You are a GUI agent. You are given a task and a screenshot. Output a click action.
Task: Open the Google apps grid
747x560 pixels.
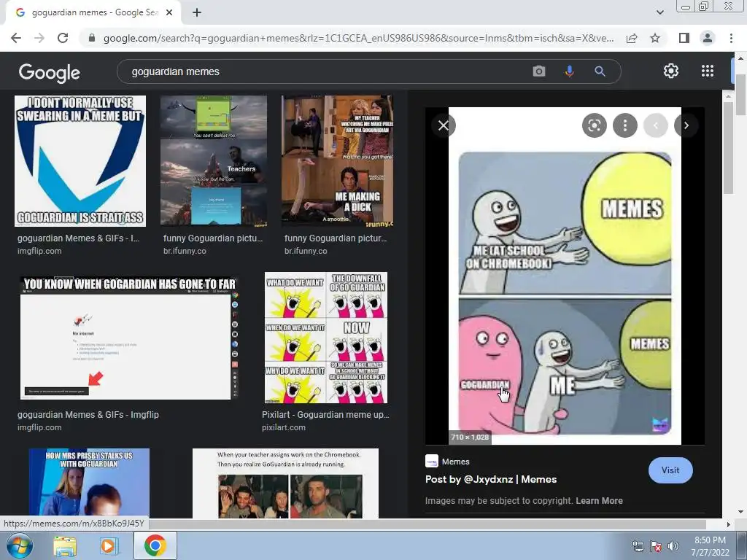708,71
